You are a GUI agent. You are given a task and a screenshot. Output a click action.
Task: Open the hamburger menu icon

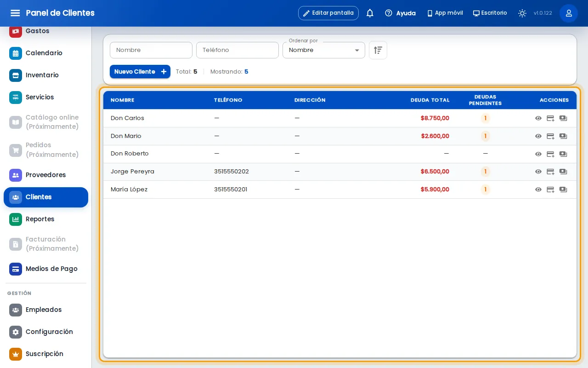click(15, 13)
